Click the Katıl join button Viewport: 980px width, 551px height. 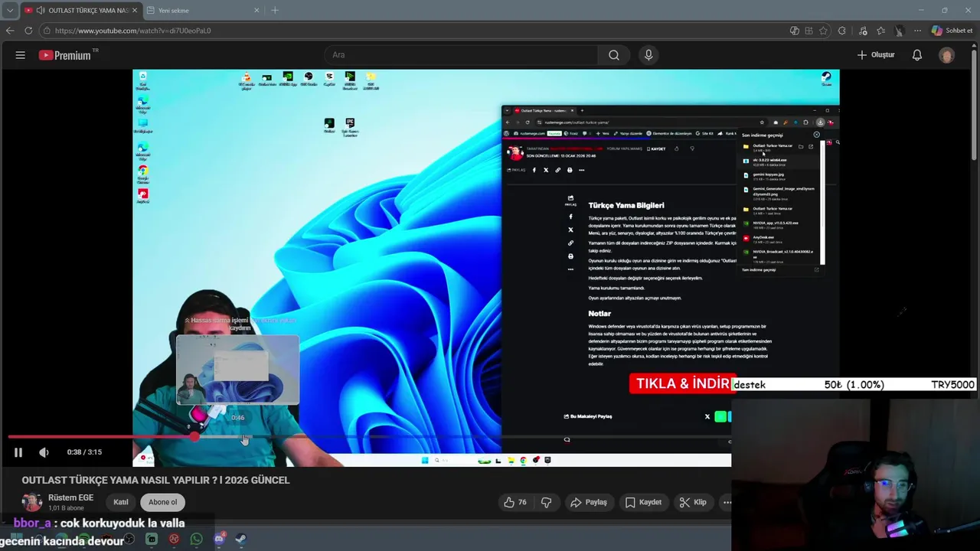pos(121,502)
